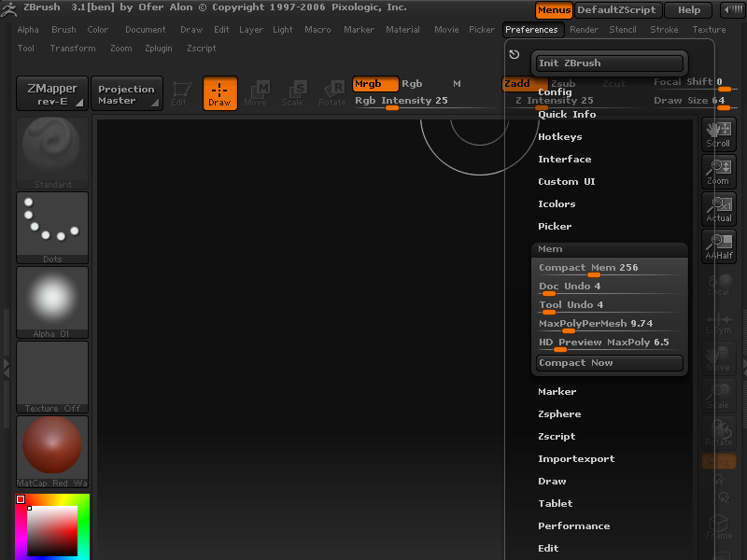Toggle Rgb painting mode
The image size is (747, 560).
412,84
